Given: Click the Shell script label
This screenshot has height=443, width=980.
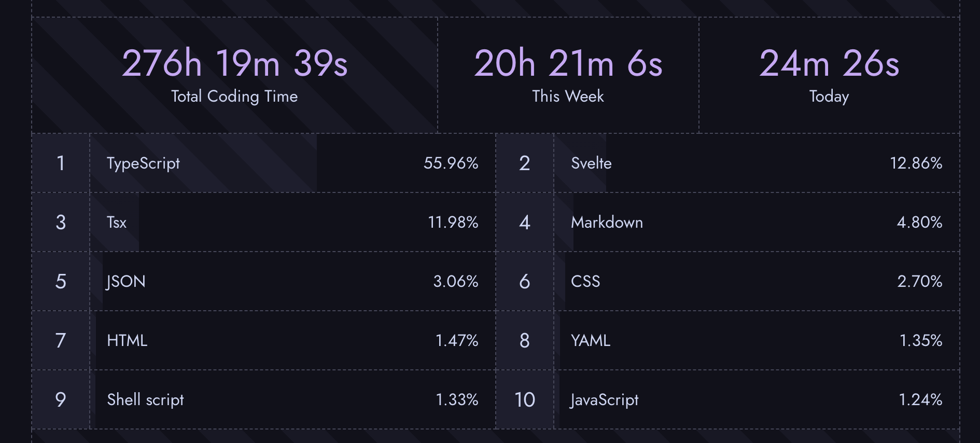Looking at the screenshot, I should [x=145, y=400].
